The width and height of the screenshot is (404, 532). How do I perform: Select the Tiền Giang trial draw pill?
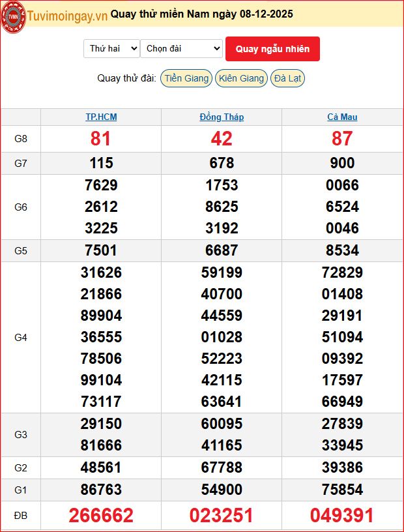pos(186,78)
